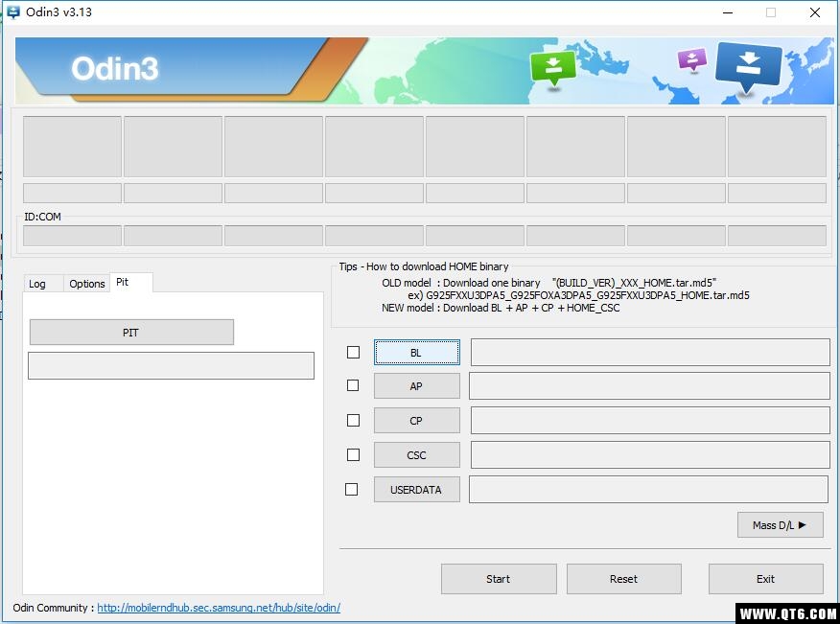Click the USERDATA file path field
This screenshot has width=840, height=624.
click(649, 489)
